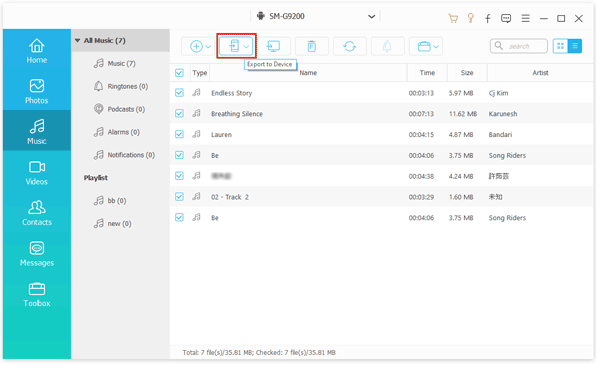The image size is (600, 365).
Task: Select the Music sidebar section
Action: 37,131
